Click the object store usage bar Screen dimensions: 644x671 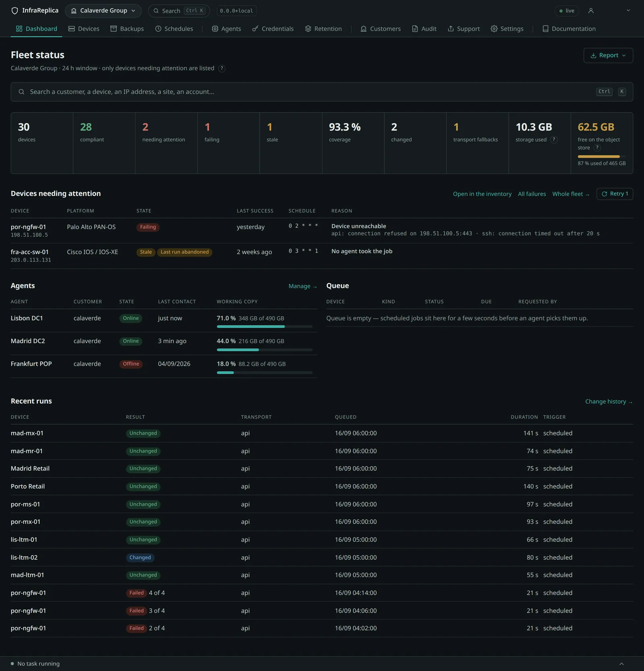601,156
